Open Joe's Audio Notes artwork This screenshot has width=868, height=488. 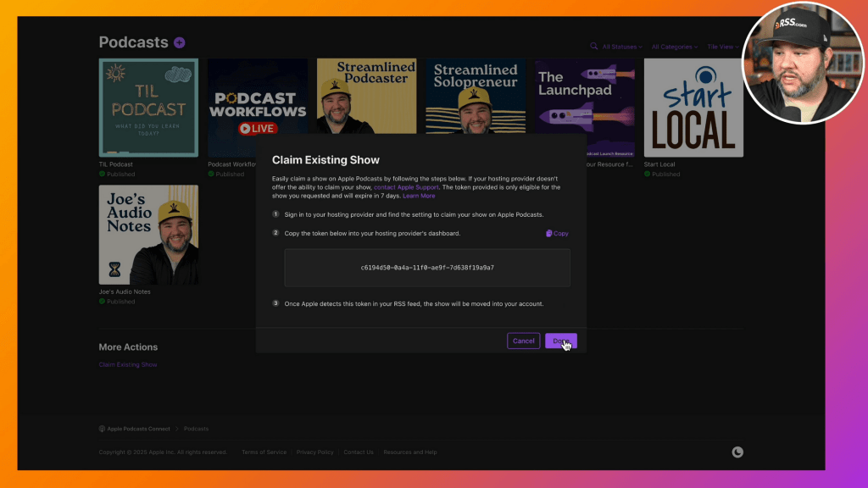click(148, 235)
